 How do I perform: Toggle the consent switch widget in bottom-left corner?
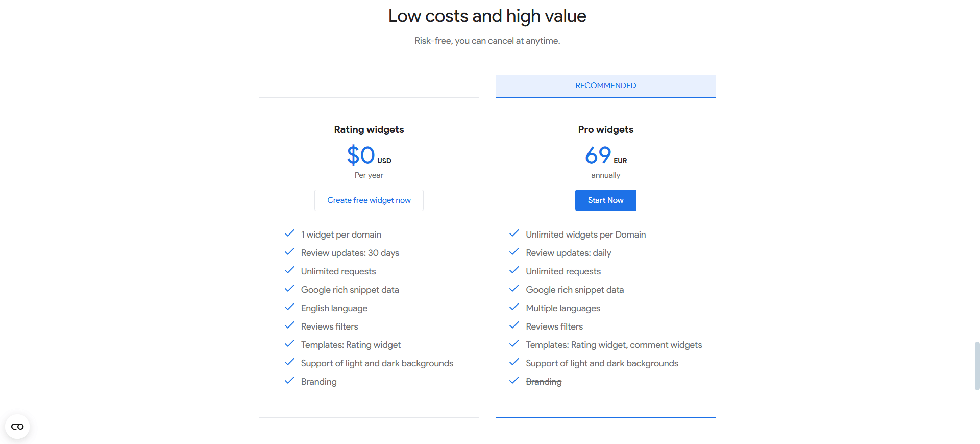pos(17,426)
